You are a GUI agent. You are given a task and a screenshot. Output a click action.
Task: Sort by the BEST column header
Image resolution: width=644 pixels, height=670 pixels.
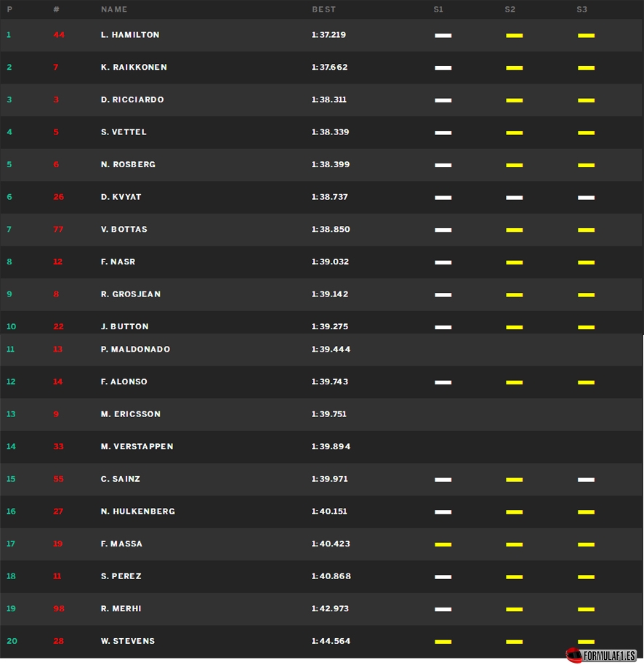(323, 9)
